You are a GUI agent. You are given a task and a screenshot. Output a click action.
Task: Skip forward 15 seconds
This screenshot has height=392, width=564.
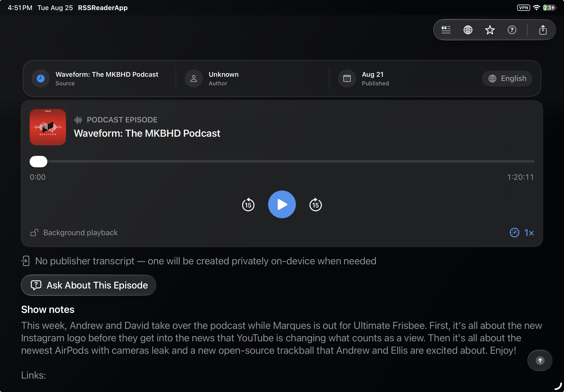[315, 204]
